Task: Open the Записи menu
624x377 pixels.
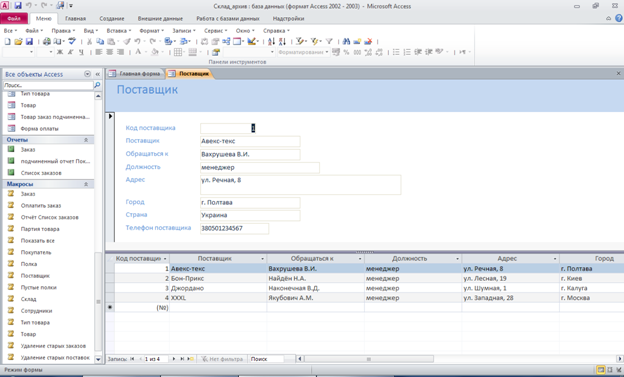Action: pos(183,31)
